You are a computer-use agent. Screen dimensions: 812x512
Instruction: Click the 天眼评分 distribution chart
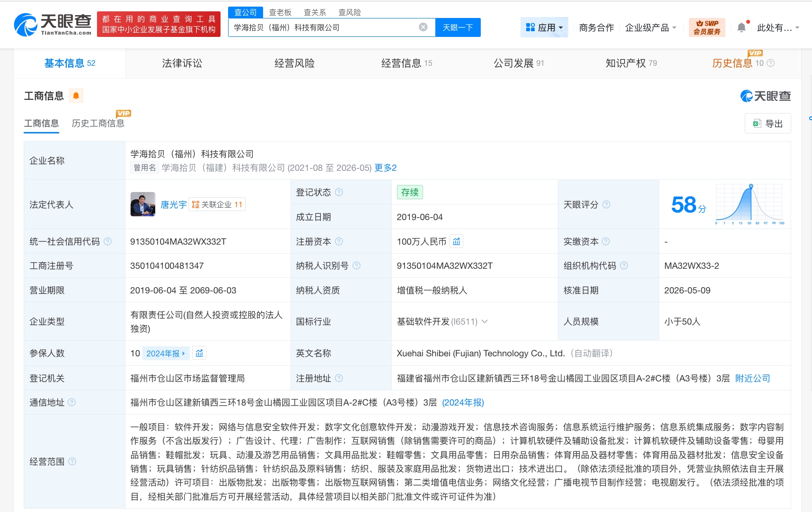point(750,204)
